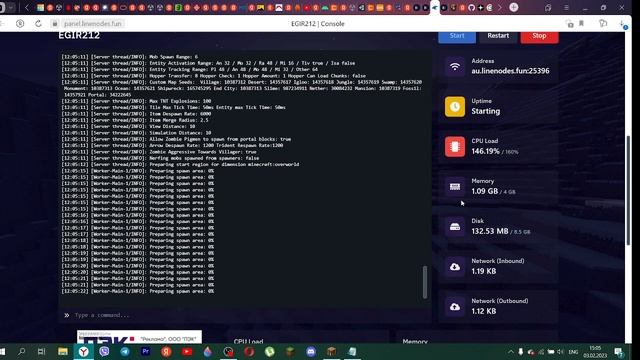This screenshot has height=360, width=640.
Task: Switch ENG keyboard language in tray
Action: (573, 352)
